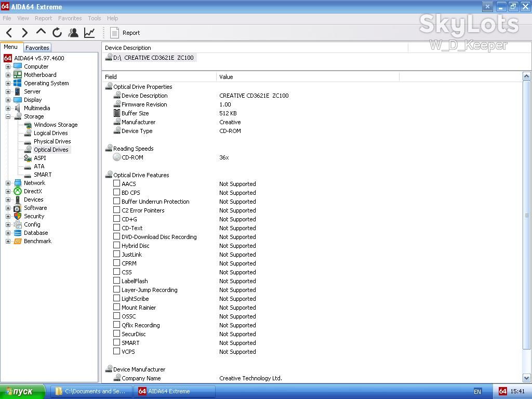532x399 pixels.
Task: Click the scroll up arrow of details list
Action: [x=527, y=76]
